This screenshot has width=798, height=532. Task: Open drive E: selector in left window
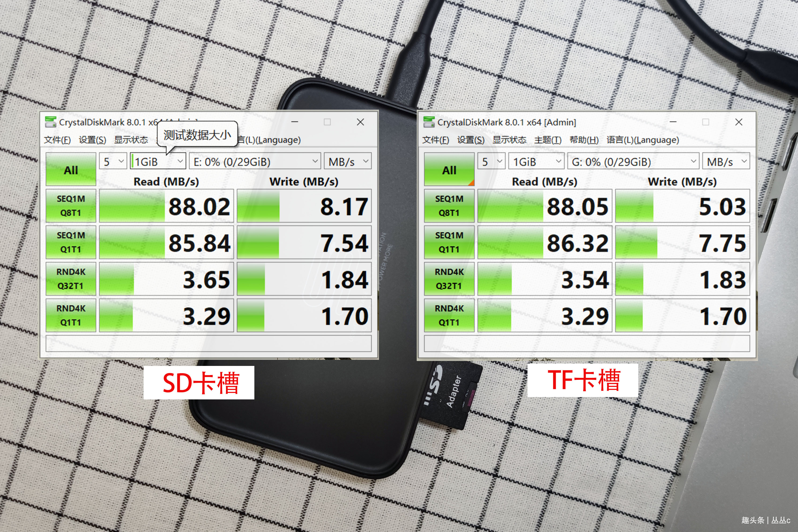pyautogui.click(x=255, y=161)
